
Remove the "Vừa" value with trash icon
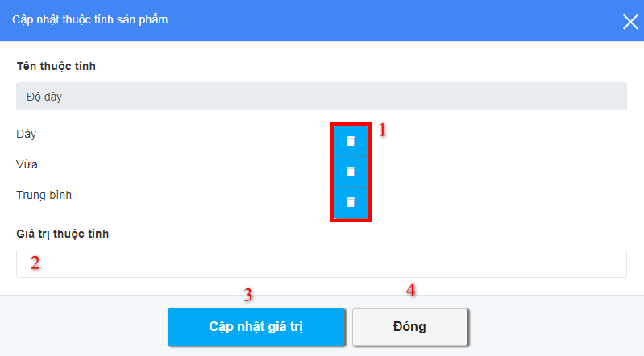[351, 172]
